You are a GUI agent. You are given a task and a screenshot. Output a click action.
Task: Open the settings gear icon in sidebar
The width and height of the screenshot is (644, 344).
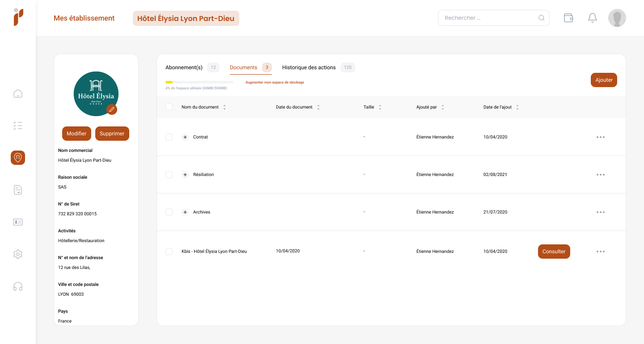pos(18,254)
